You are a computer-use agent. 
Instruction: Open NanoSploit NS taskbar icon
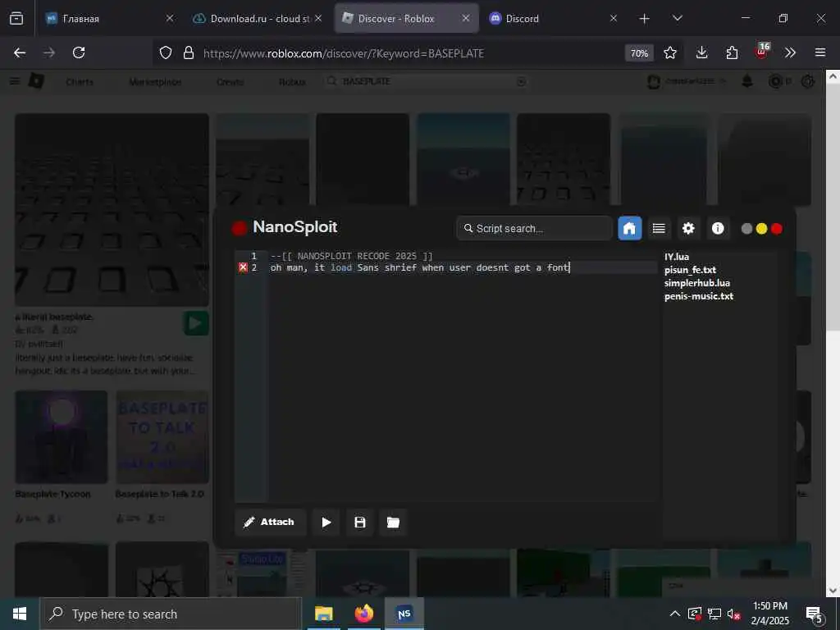click(404, 614)
